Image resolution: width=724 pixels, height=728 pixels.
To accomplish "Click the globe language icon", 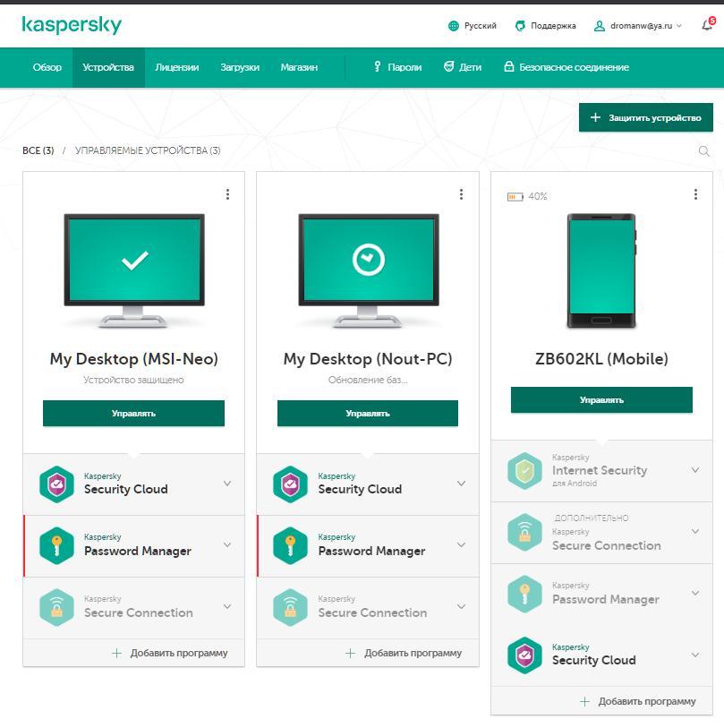I will coord(454,26).
